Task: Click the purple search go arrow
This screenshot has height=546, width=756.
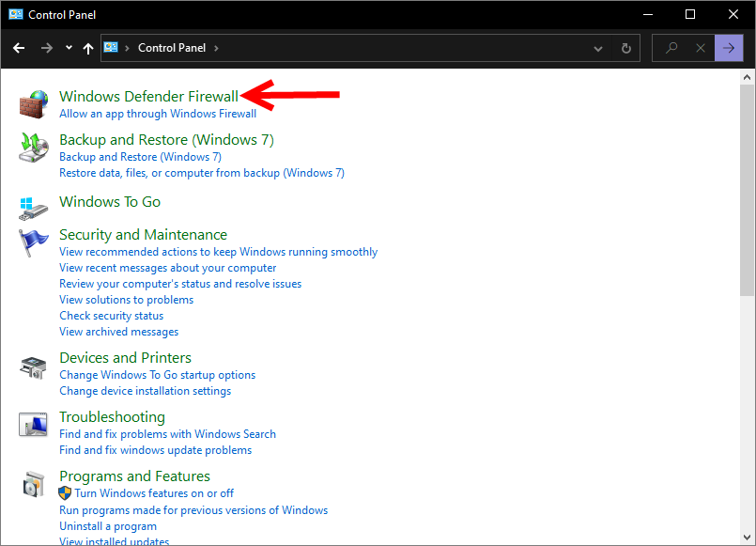Action: pyautogui.click(x=729, y=48)
